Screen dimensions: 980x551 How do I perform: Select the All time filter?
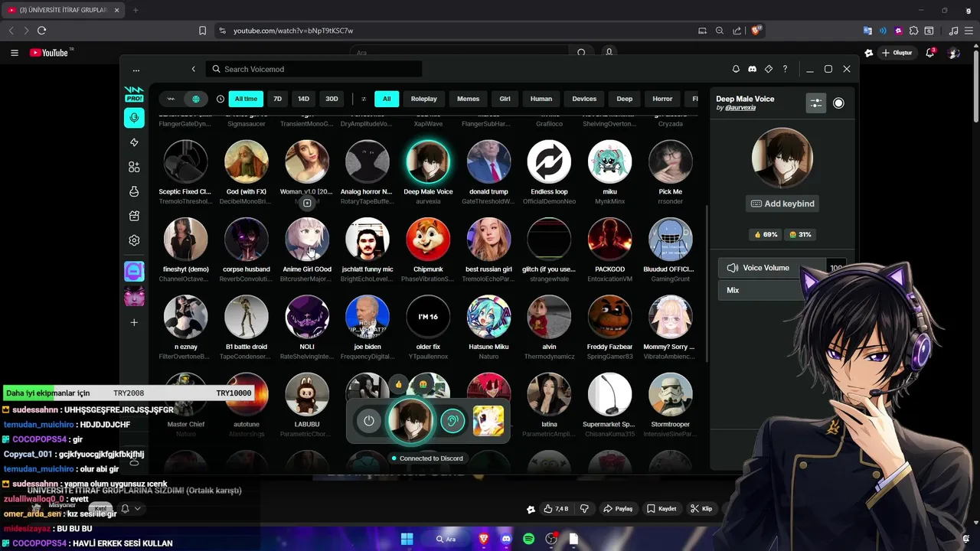pos(246,99)
